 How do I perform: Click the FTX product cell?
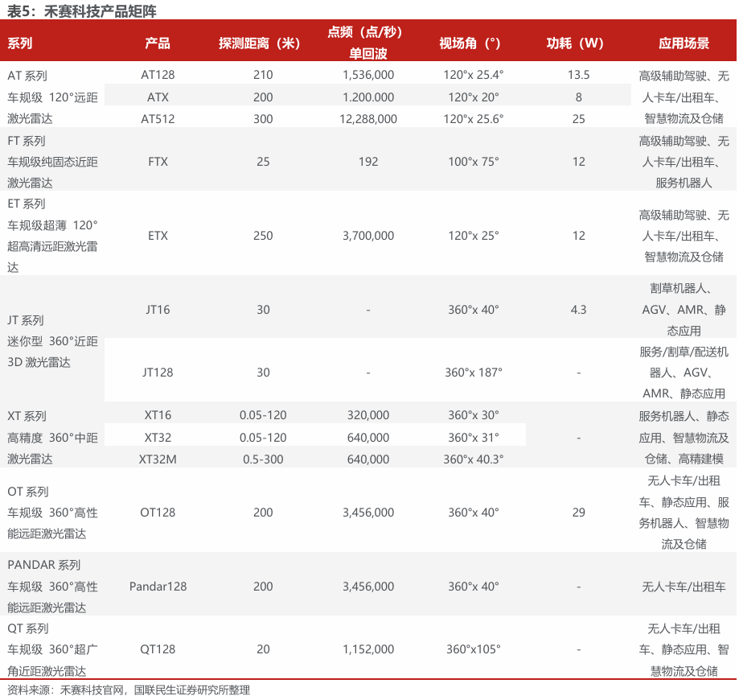click(x=158, y=161)
